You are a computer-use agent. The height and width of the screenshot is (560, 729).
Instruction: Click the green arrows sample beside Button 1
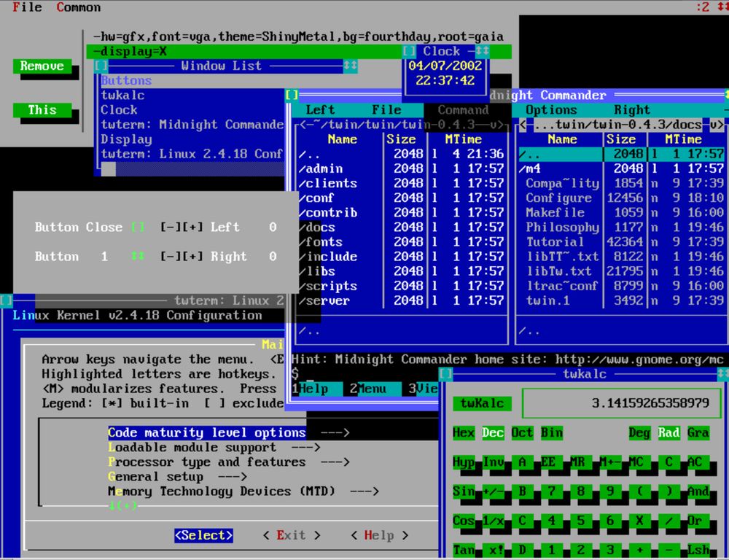138,256
